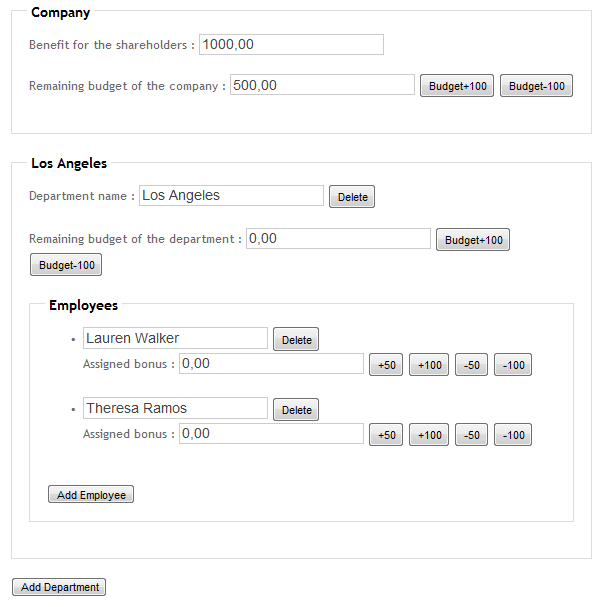The height and width of the screenshot is (607, 606).
Task: Click the Add Employee button
Action: coord(91,494)
